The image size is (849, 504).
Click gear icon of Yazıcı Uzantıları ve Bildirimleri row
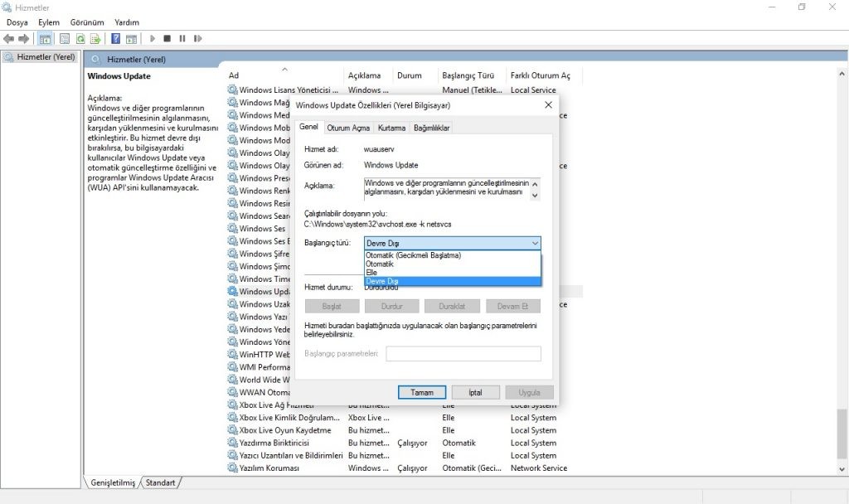(x=232, y=455)
